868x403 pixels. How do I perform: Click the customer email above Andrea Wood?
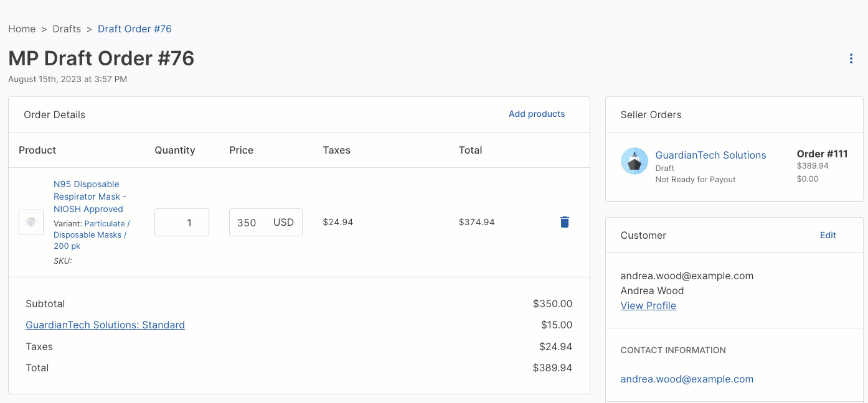coord(687,276)
